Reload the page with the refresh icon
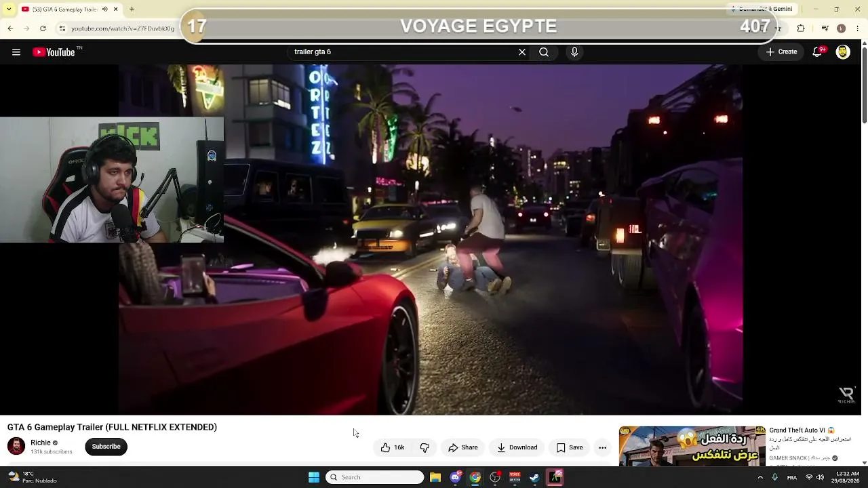Viewport: 868px width, 488px height. coord(43,28)
